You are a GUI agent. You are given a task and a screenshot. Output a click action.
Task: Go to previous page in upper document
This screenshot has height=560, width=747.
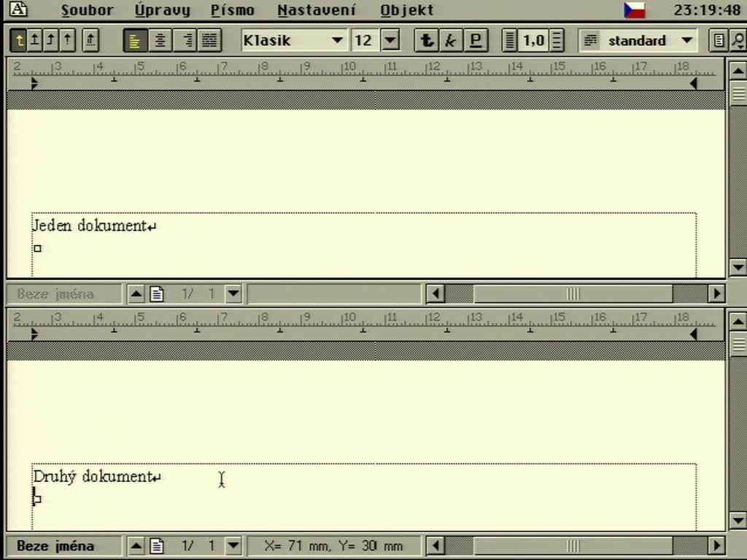[x=136, y=293]
